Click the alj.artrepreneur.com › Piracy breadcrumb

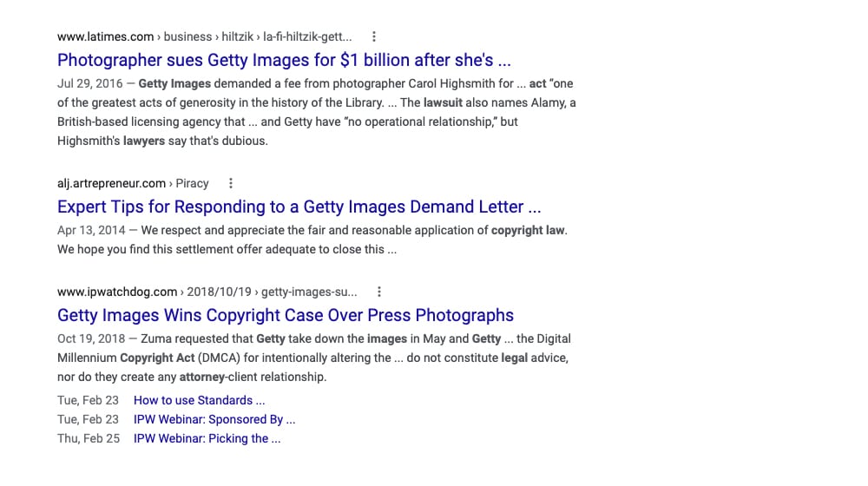click(133, 183)
